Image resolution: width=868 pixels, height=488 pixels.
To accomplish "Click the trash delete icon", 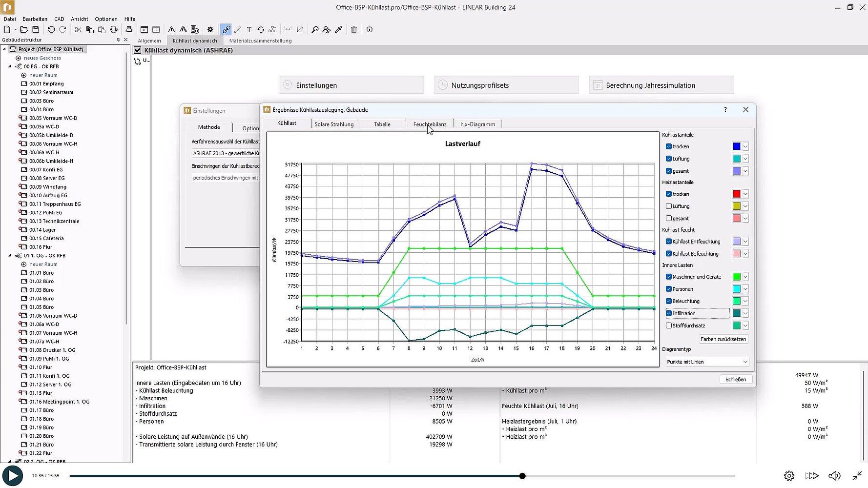I will [x=354, y=30].
